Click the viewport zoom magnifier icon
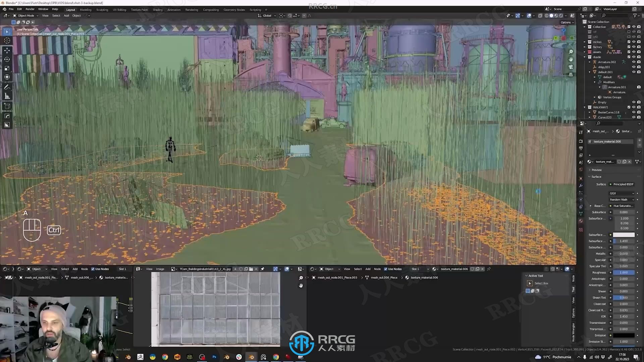The height and width of the screenshot is (362, 644). tap(571, 52)
